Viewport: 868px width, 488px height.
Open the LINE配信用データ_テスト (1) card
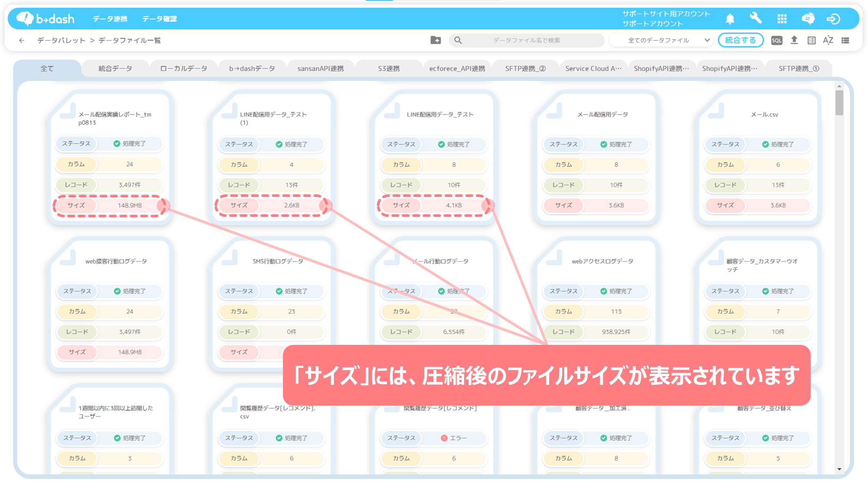272,158
